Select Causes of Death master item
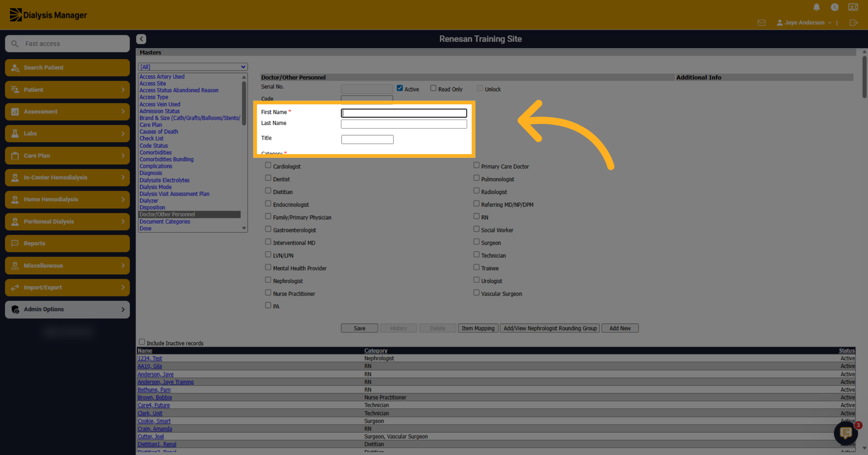 159,132
